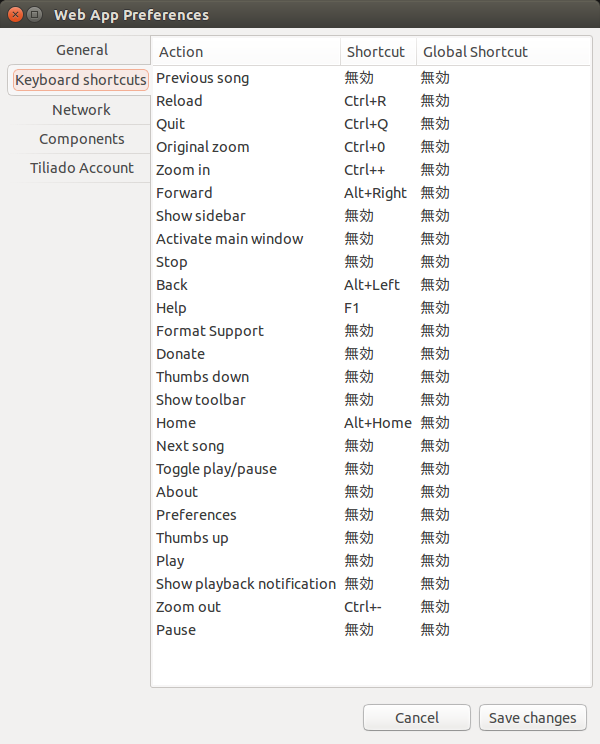Viewport: 600px width, 744px height.
Task: Edit the Ctrl+Q shortcut for Quit
Action: [366, 124]
